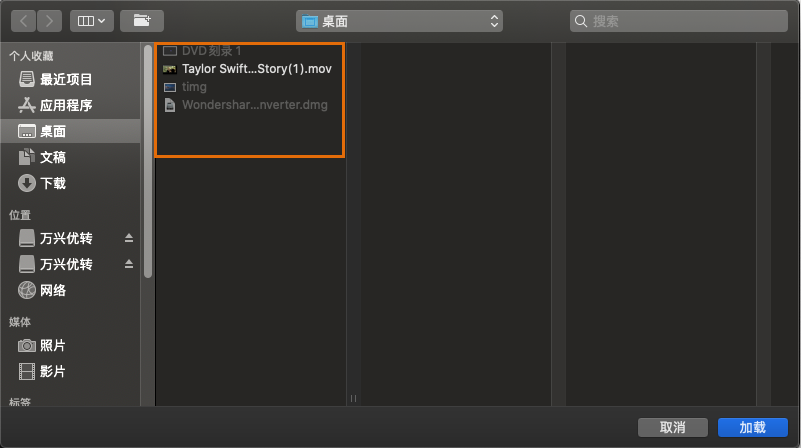Open 照片 under media section
This screenshot has width=801, height=448.
pyautogui.click(x=53, y=345)
